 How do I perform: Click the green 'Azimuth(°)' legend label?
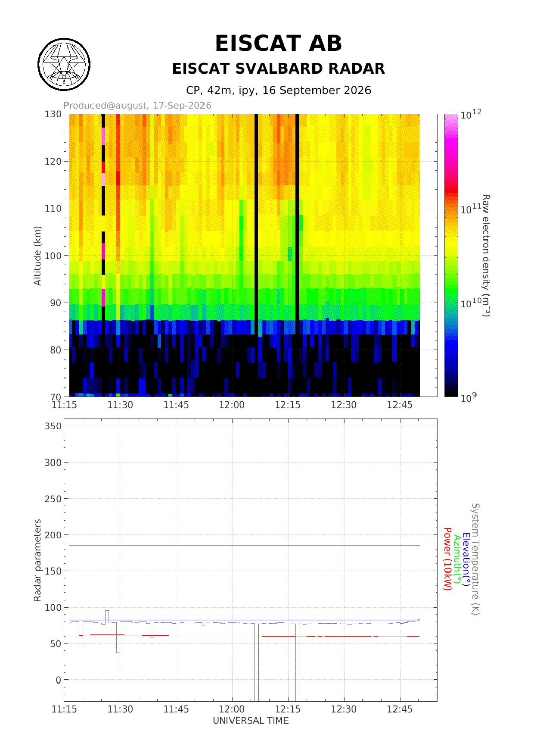coord(457,559)
